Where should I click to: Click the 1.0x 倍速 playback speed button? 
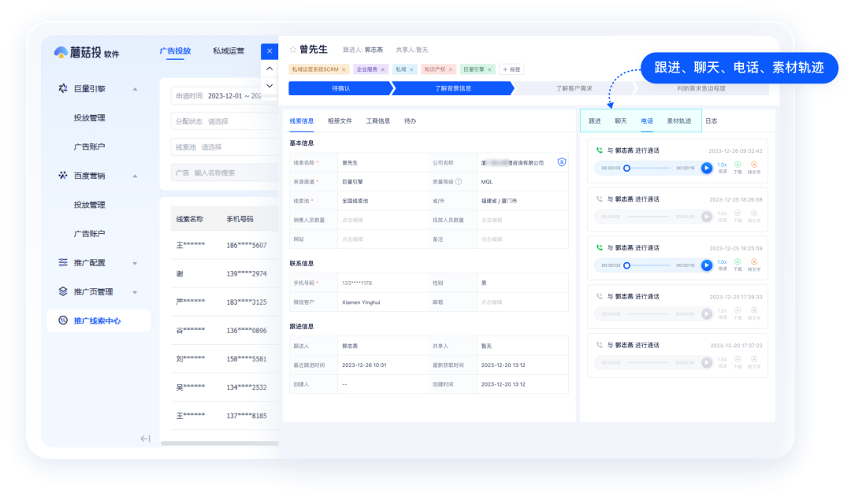coord(722,165)
